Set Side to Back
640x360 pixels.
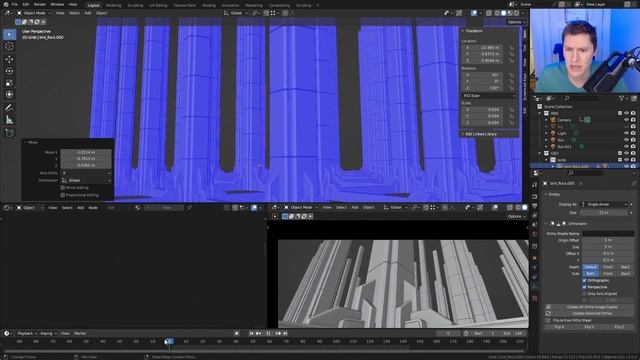[625, 273]
